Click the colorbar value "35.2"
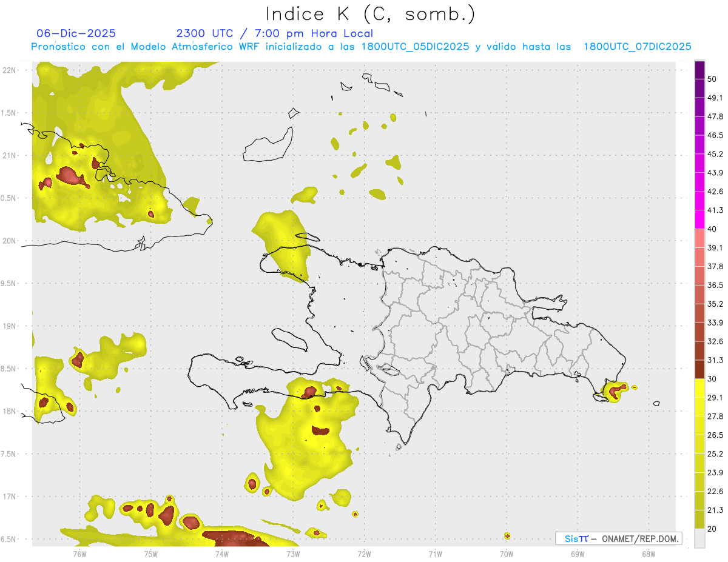Screen dimensions: 728x562 (715, 304)
